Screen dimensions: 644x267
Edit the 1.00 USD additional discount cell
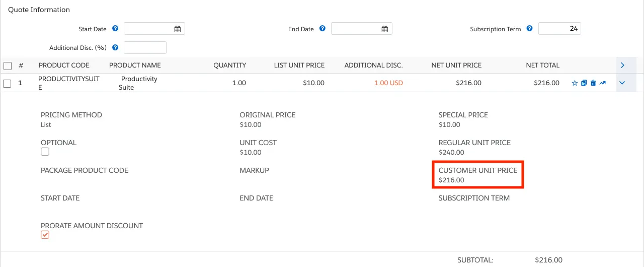pos(388,83)
